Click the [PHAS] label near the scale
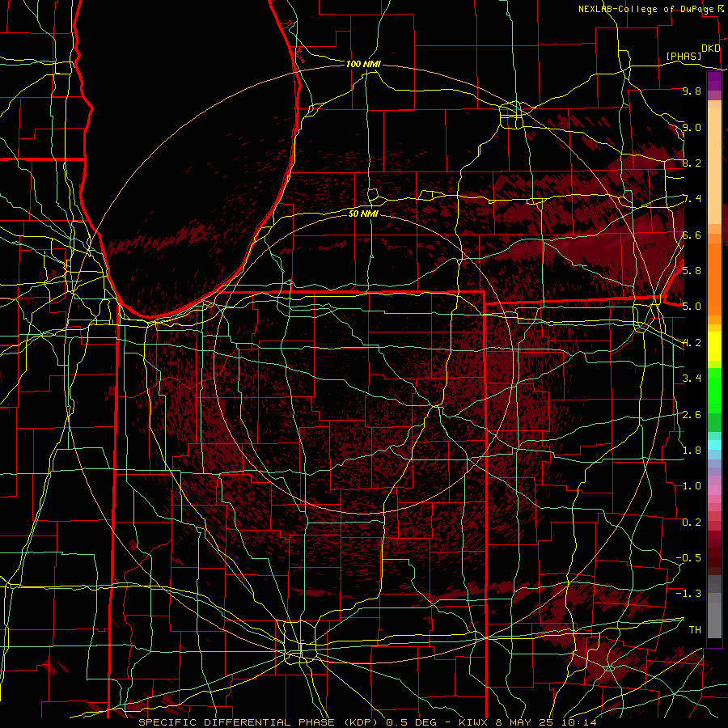728x728 pixels. 684,56
